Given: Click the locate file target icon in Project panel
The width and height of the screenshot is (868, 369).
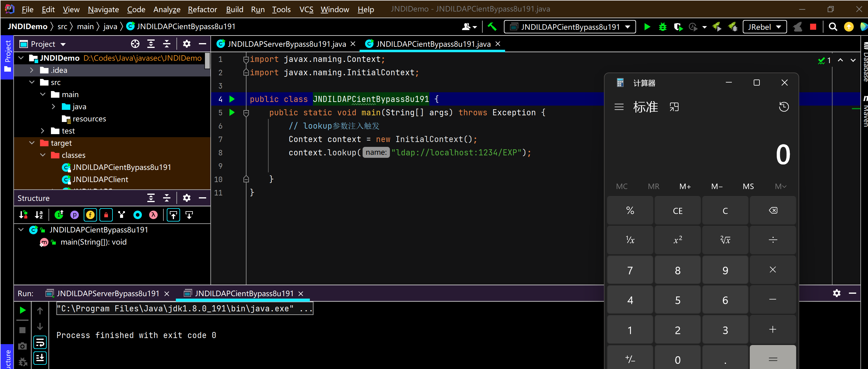Looking at the screenshot, I should pyautogui.click(x=135, y=44).
